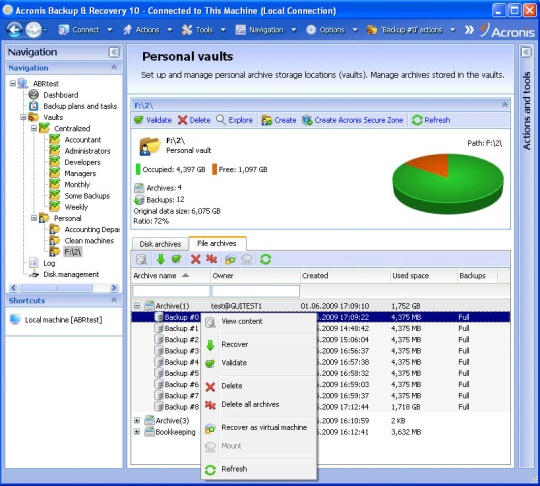Click the disk usage pie chart

(x=448, y=184)
